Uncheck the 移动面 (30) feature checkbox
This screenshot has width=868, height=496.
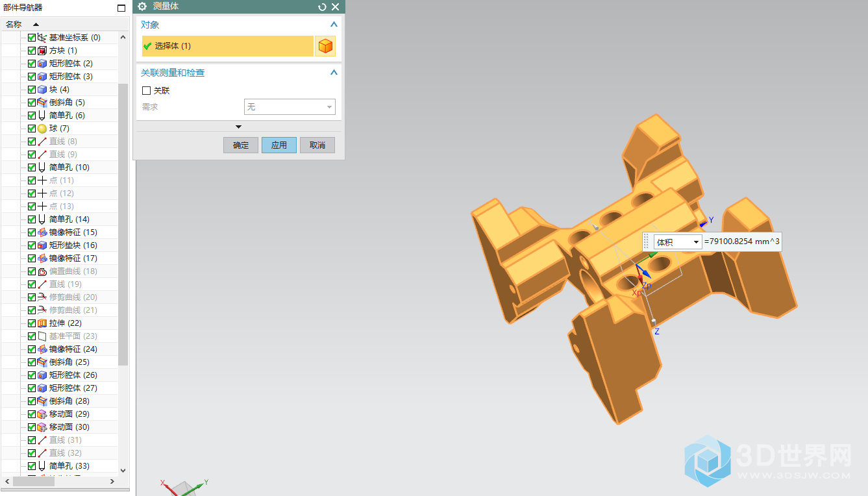(x=32, y=427)
